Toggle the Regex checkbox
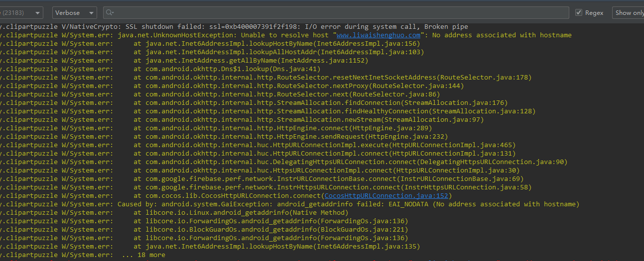 579,13
